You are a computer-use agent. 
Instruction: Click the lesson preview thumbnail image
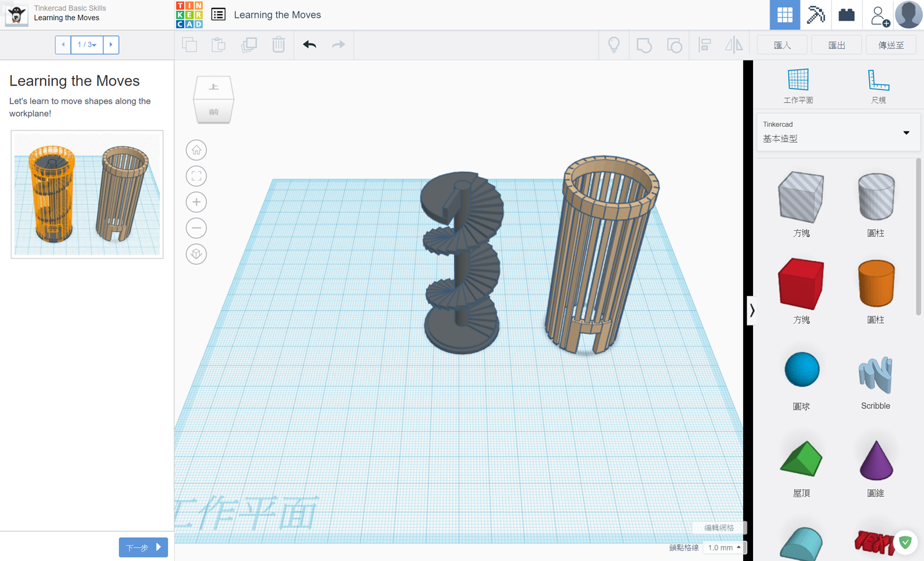pyautogui.click(x=87, y=194)
